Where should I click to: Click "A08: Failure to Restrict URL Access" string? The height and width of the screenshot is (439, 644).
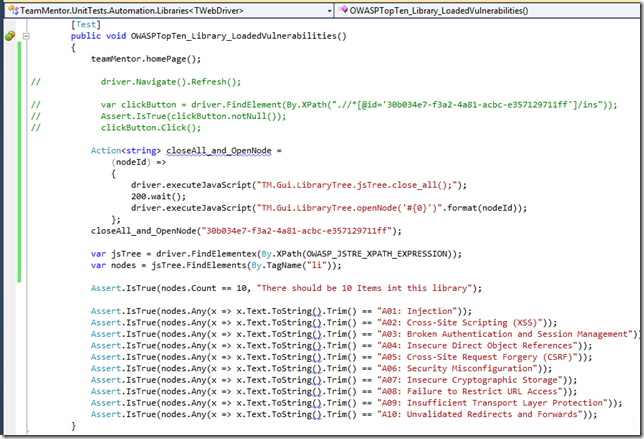tap(470, 392)
